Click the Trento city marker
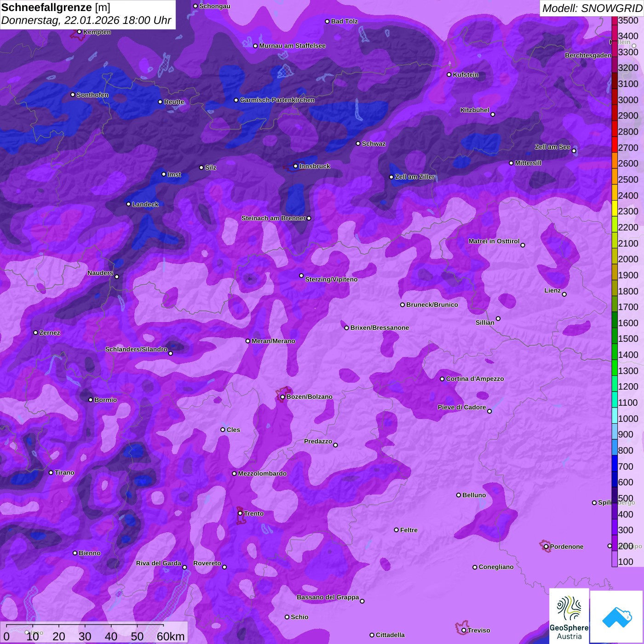The height and width of the screenshot is (644, 644). (x=240, y=513)
